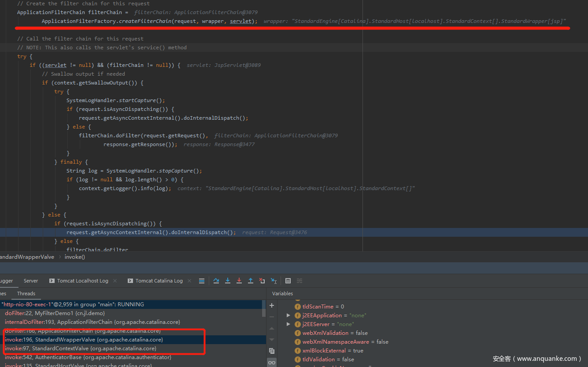Switch to the Threads tab
Viewport: 588px width, 367px height.
(x=26, y=294)
